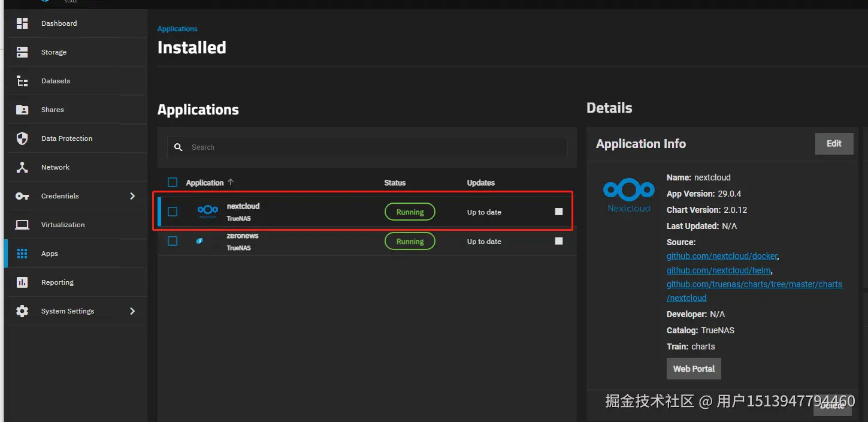Open the Reporting menu item
This screenshot has width=868, height=422.
75,282
